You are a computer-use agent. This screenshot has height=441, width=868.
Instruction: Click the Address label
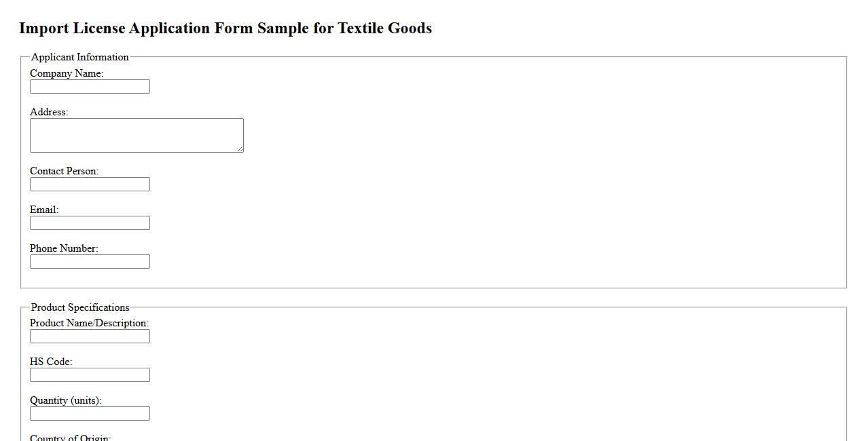click(x=48, y=112)
